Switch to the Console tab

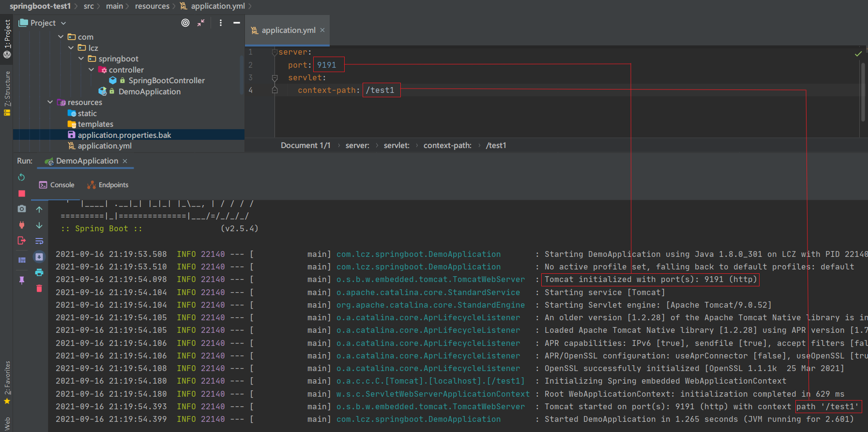(x=57, y=185)
